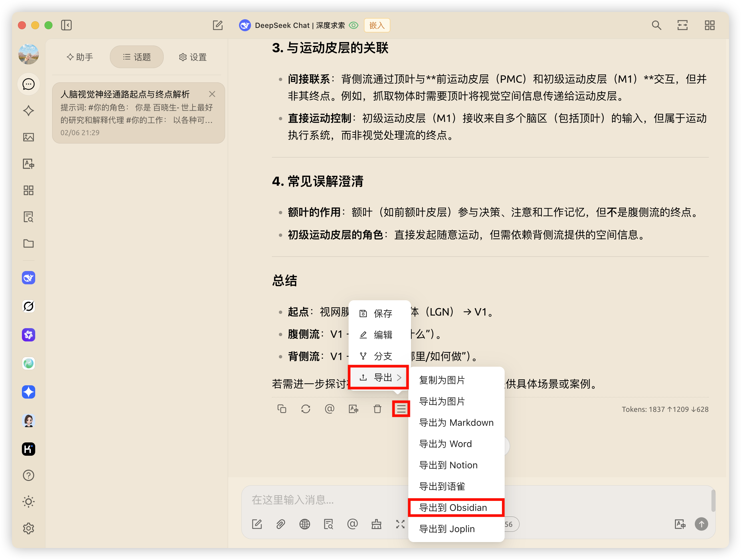741x560 pixels.
Task: Enable web search globe icon
Action: (304, 524)
